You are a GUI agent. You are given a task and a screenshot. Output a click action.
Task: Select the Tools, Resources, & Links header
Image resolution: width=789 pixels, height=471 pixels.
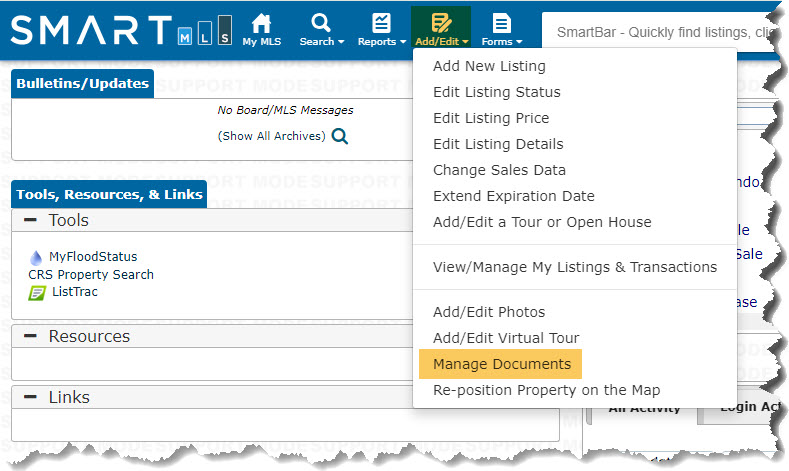click(x=109, y=194)
